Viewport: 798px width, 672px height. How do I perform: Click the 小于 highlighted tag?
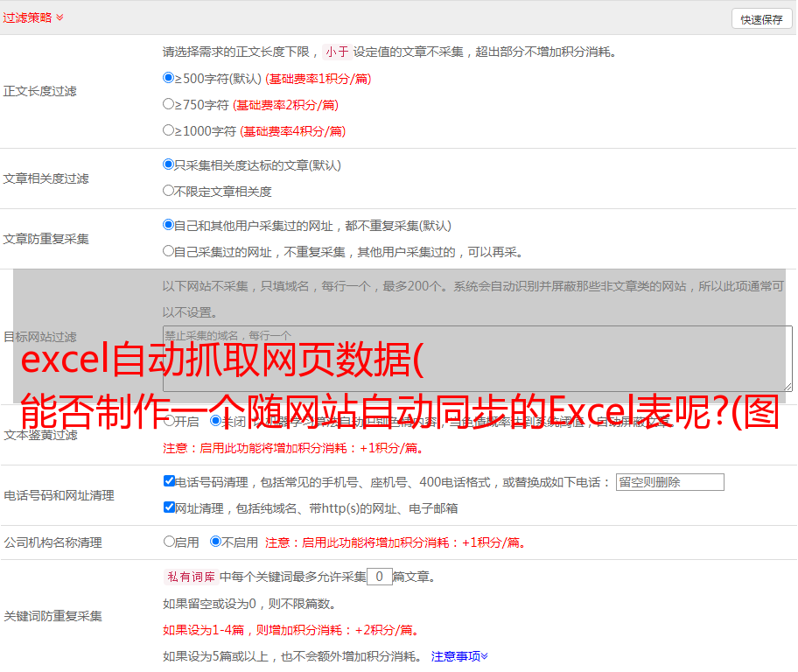click(338, 52)
